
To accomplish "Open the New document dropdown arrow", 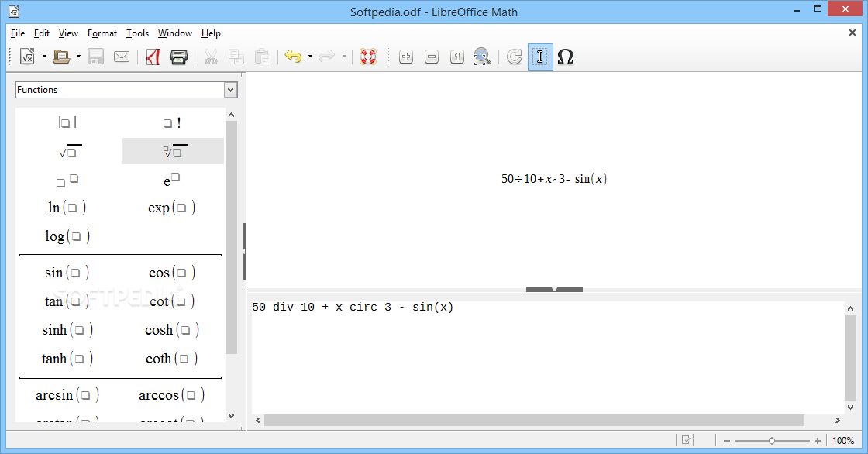I will (x=44, y=57).
